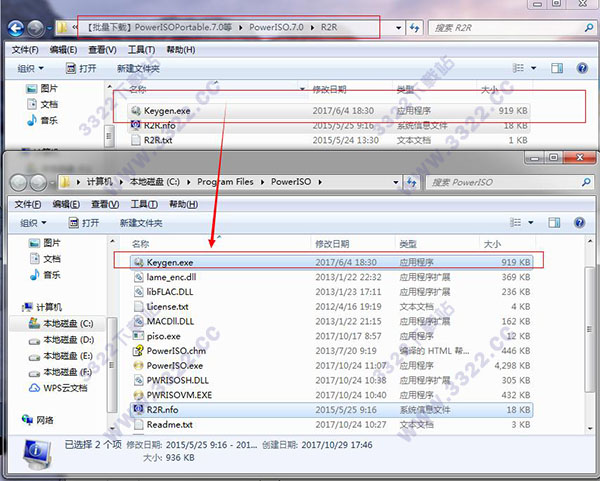
Task: Select PowerISO.exe application icon
Action: [x=138, y=365]
